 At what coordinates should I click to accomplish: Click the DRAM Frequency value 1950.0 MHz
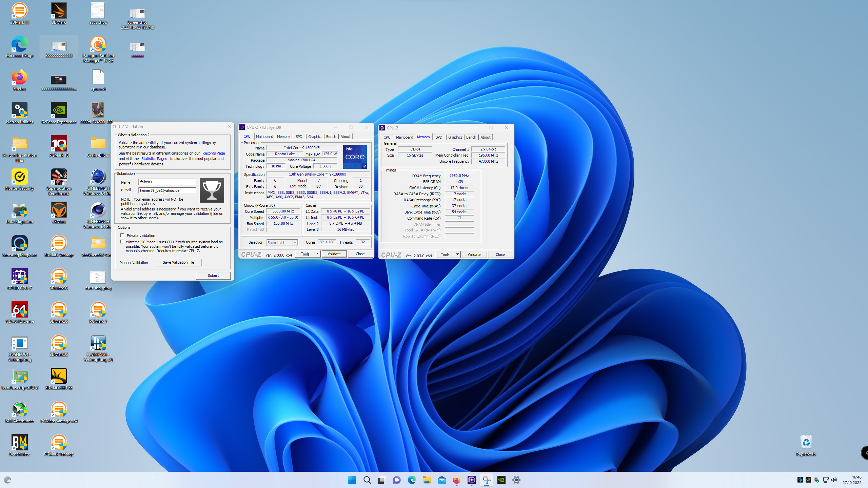pyautogui.click(x=459, y=176)
